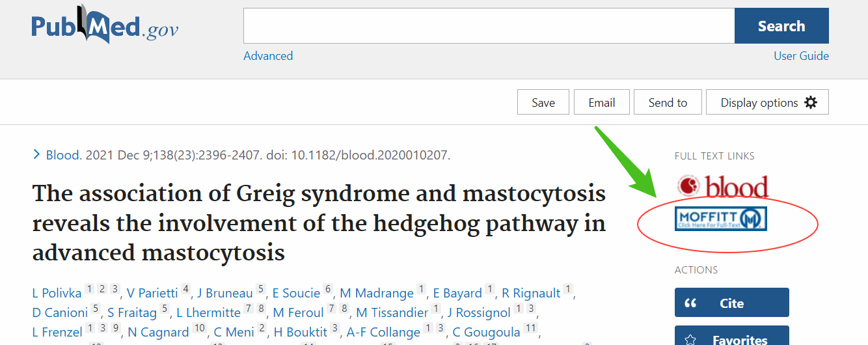Image resolution: width=868 pixels, height=345 pixels.
Task: Click the gear icon in Display options
Action: [x=810, y=102]
